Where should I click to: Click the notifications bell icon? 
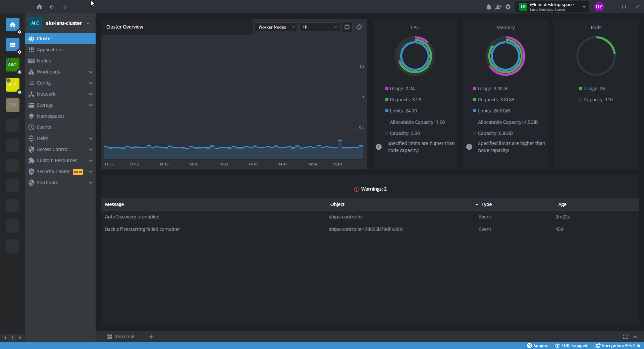tap(489, 7)
